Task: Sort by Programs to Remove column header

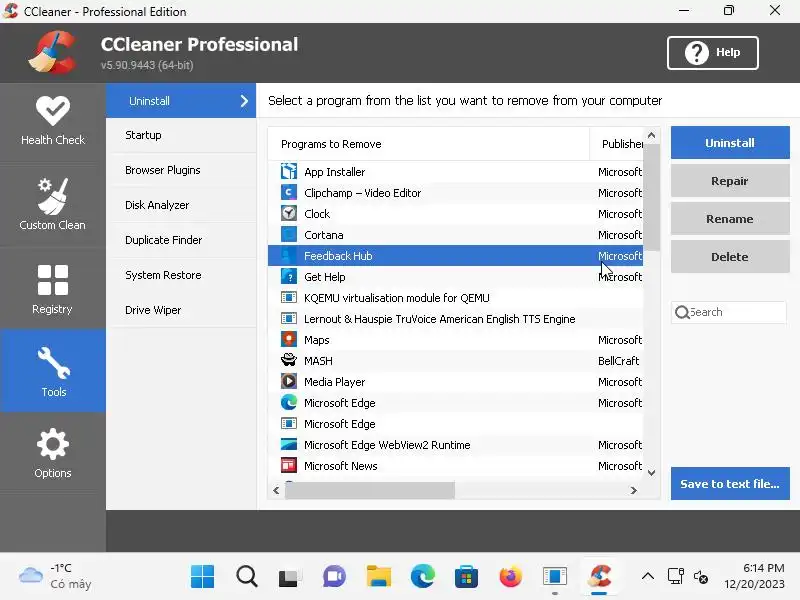Action: 428,144
